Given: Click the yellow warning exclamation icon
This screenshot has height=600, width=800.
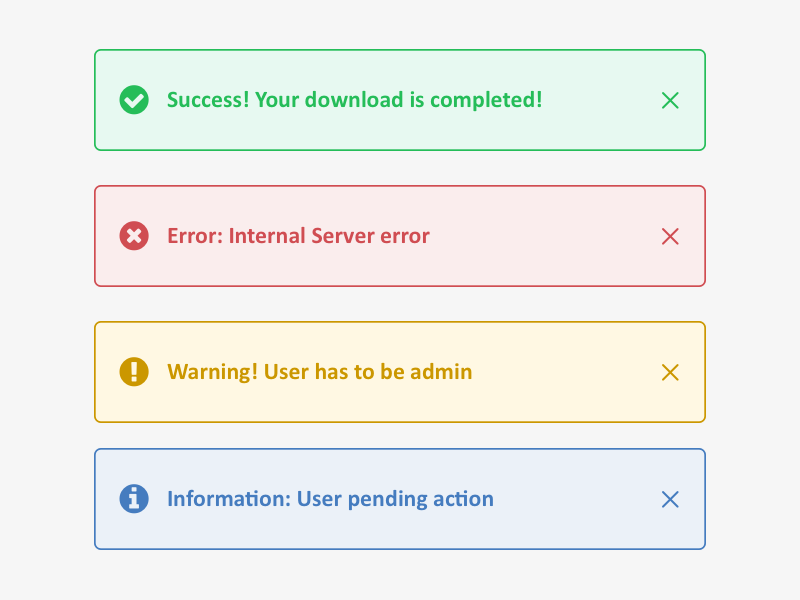Looking at the screenshot, I should point(134,372).
